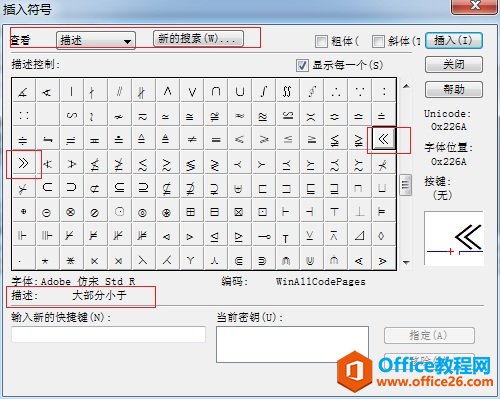500x399 pixels.
Task: Uncheck 显示每一个(S) checkbox
Action: point(302,65)
